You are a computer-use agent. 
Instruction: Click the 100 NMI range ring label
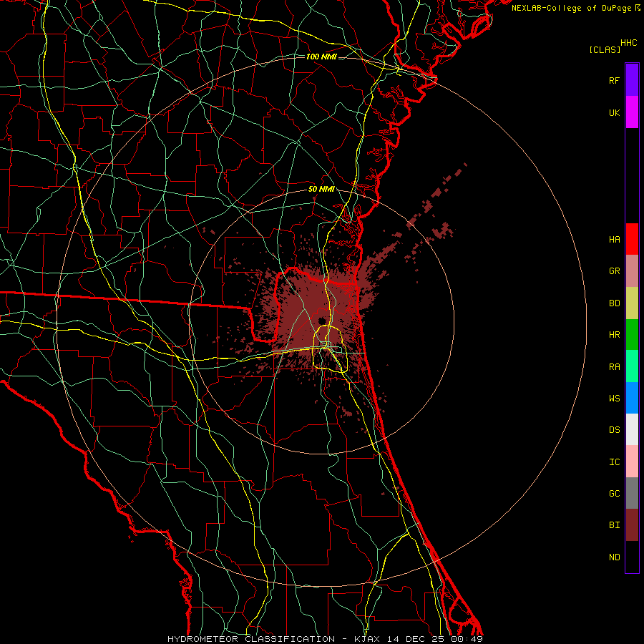(321, 57)
